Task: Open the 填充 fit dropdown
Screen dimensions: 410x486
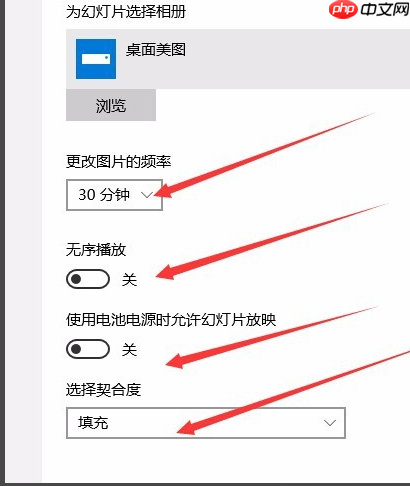Action: tap(206, 423)
